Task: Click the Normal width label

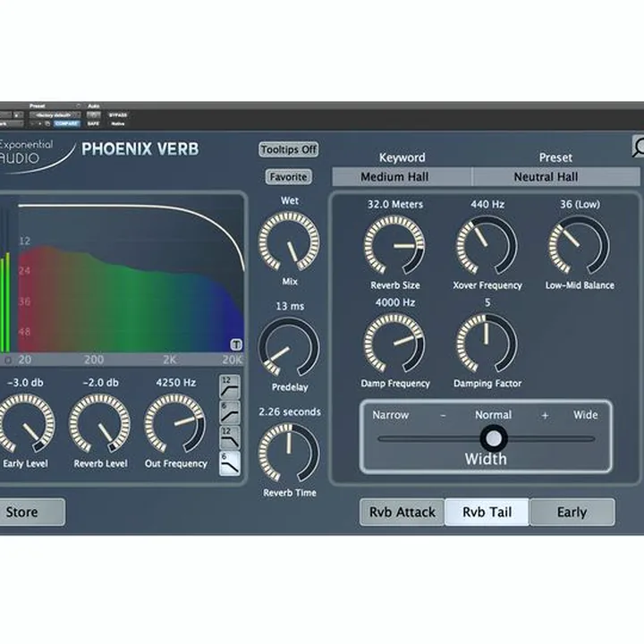Action: [493, 415]
